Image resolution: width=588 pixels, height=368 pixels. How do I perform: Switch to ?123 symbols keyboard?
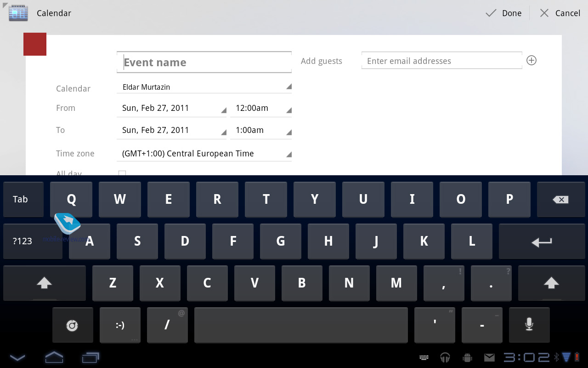pyautogui.click(x=22, y=241)
